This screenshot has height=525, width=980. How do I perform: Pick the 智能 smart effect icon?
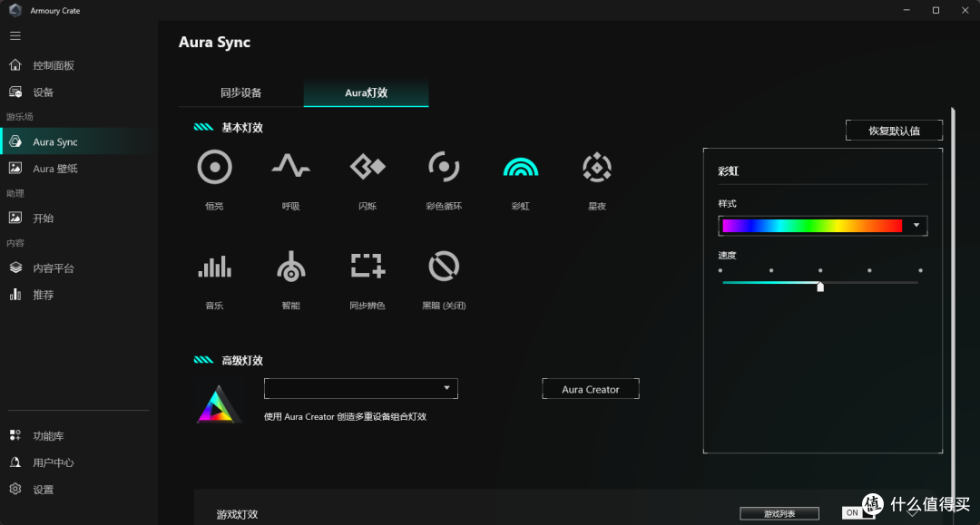pos(290,267)
